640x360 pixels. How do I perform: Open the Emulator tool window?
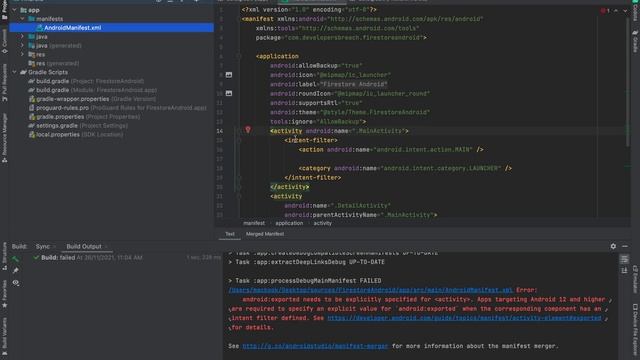pos(635,280)
